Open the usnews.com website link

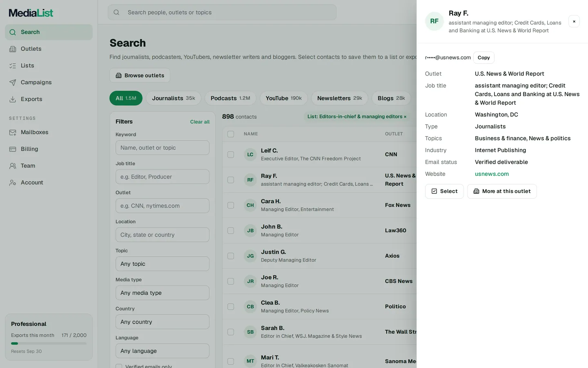[492, 174]
